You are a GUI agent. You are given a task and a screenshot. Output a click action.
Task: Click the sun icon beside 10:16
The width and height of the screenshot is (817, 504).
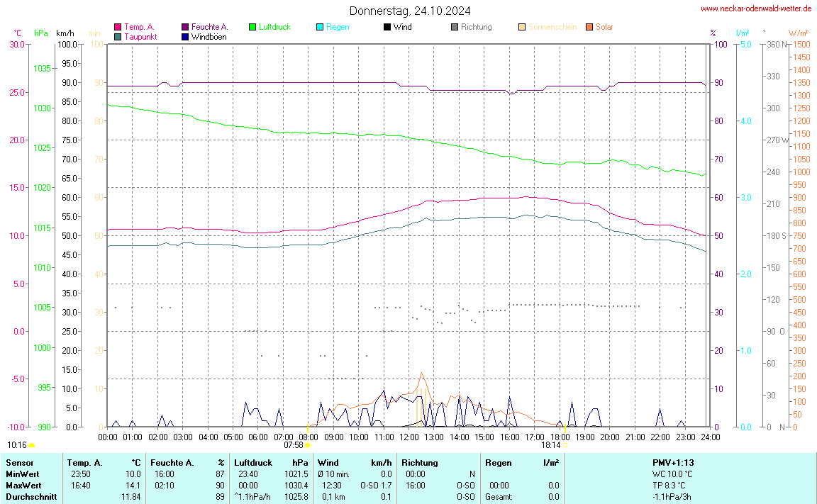click(x=32, y=445)
